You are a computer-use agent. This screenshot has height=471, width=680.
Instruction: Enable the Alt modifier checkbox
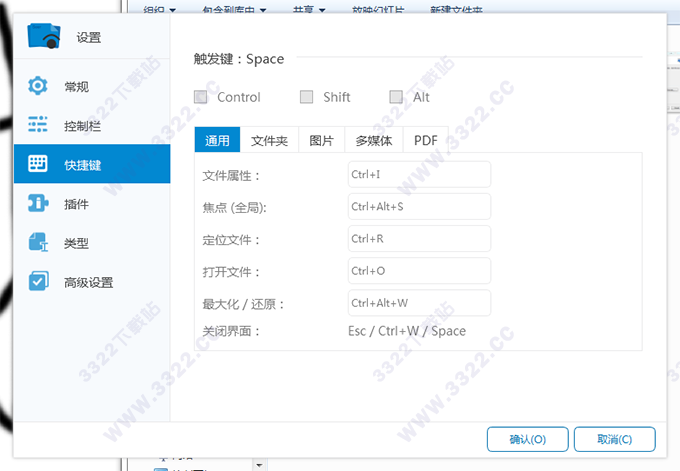click(x=396, y=97)
